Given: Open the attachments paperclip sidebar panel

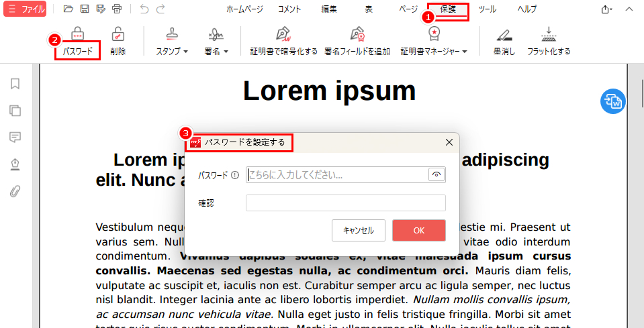Looking at the screenshot, I should (x=15, y=191).
